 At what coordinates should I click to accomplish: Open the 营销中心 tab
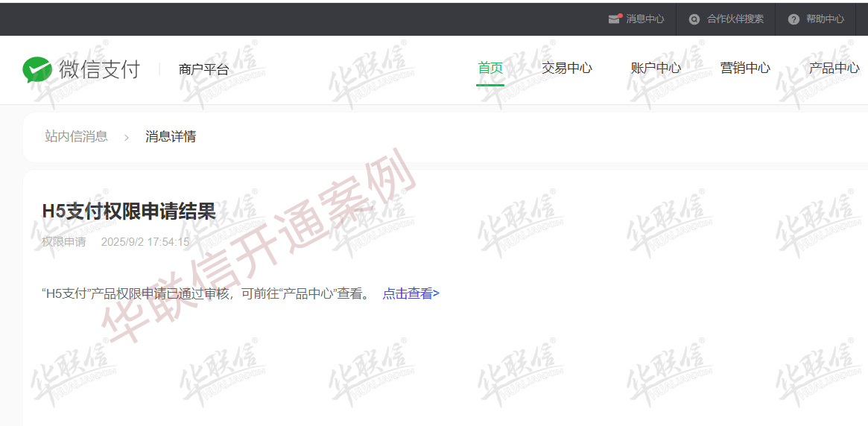tap(745, 68)
